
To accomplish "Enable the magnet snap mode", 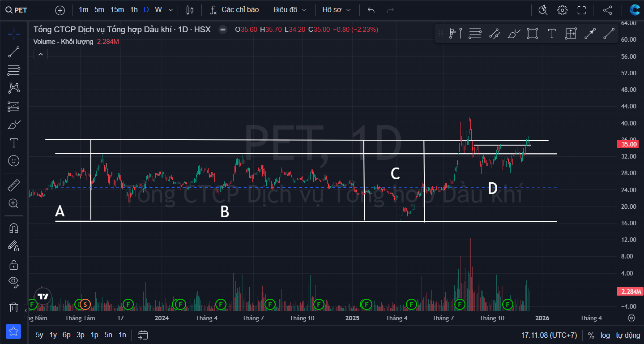I will 14,228.
